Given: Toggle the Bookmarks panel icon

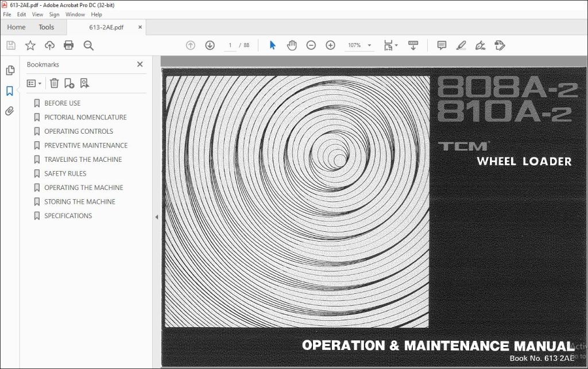Looking at the screenshot, I should [x=10, y=91].
